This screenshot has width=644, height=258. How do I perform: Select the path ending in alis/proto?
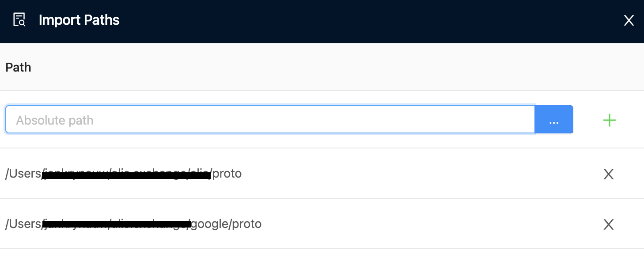124,174
